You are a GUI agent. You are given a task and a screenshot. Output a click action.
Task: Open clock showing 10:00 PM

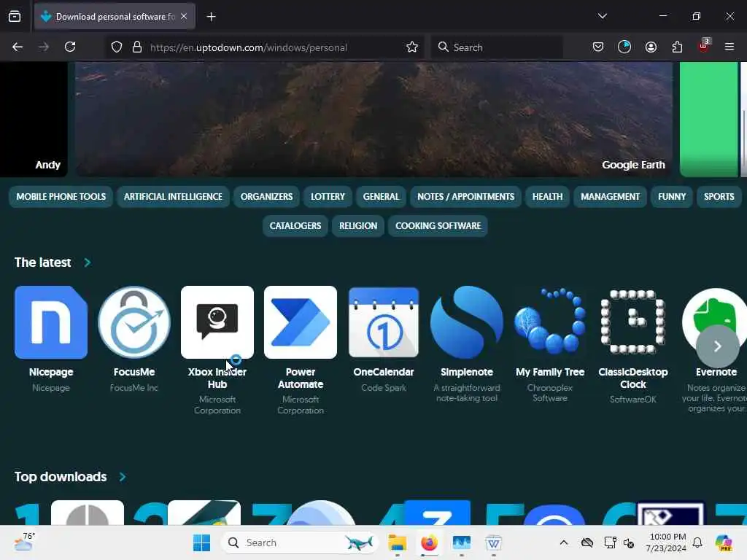(667, 542)
